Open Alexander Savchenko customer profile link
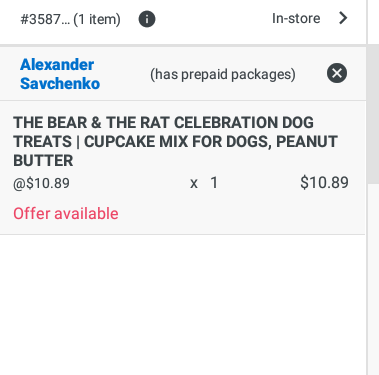Image resolution: width=379 pixels, height=375 pixels. (60, 74)
